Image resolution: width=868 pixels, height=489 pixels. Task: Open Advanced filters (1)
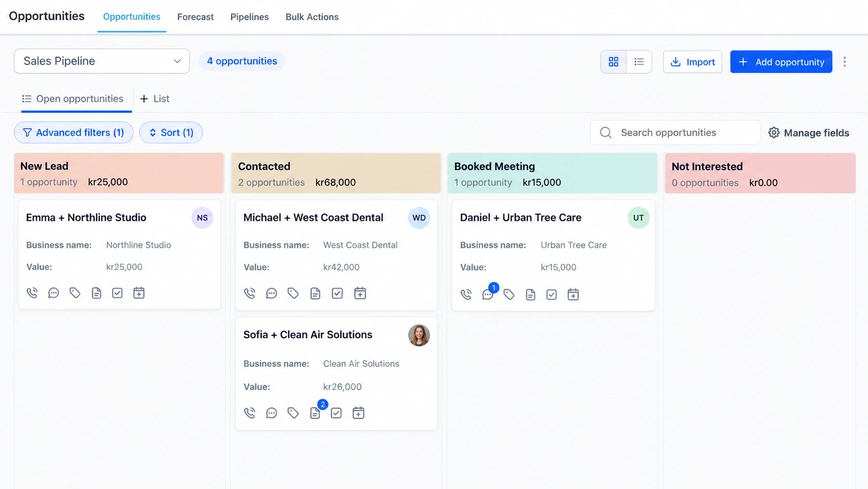click(74, 133)
